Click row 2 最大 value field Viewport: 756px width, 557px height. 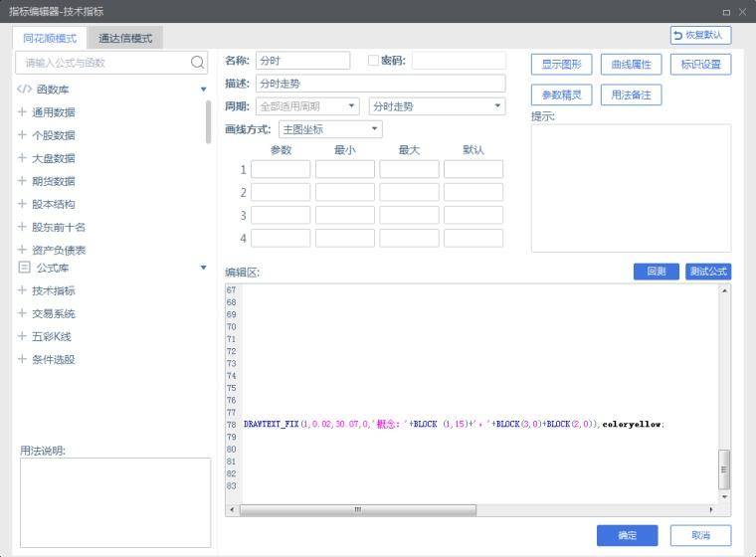point(409,192)
